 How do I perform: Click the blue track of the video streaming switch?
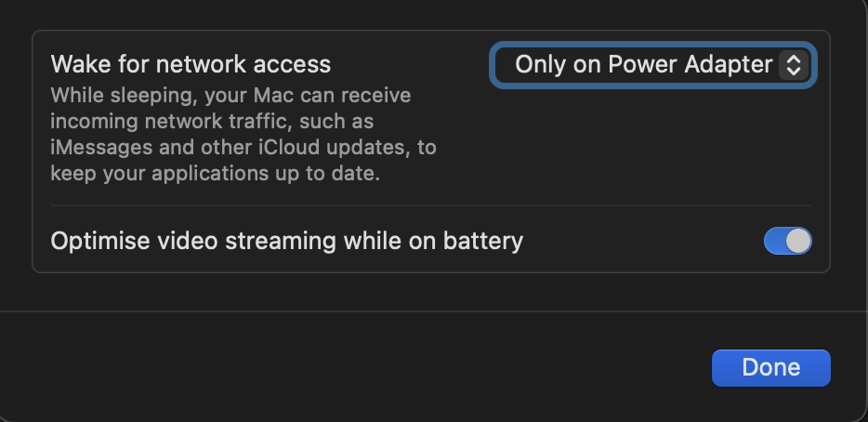point(775,241)
